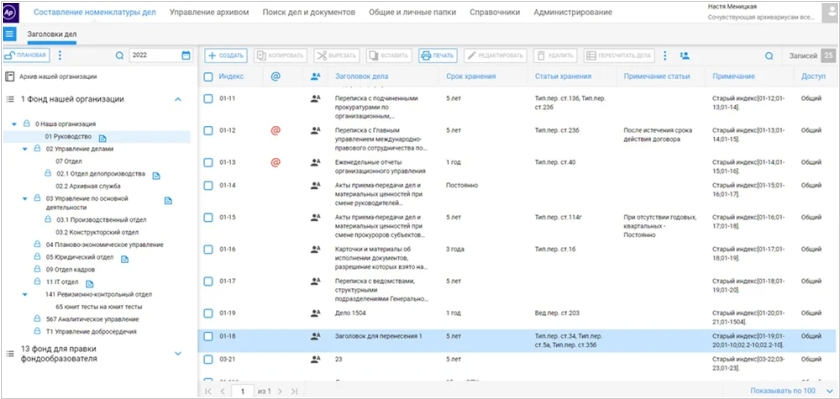Open Управление архивом menu
Viewport: 840px width, 399px height.
tap(209, 12)
